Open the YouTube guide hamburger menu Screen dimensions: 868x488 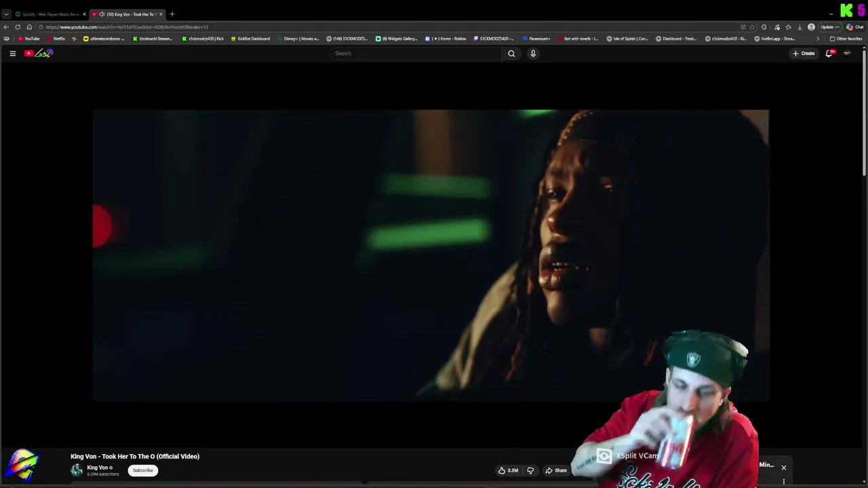(x=12, y=54)
